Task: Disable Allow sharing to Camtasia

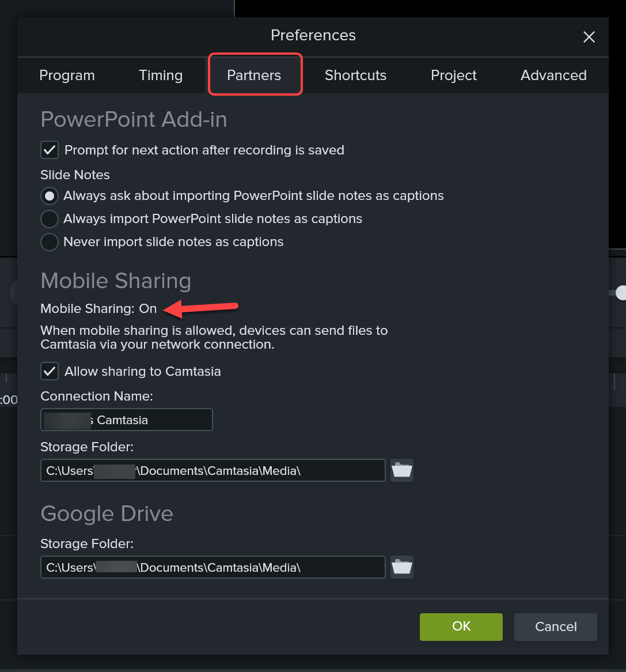Action: point(50,372)
